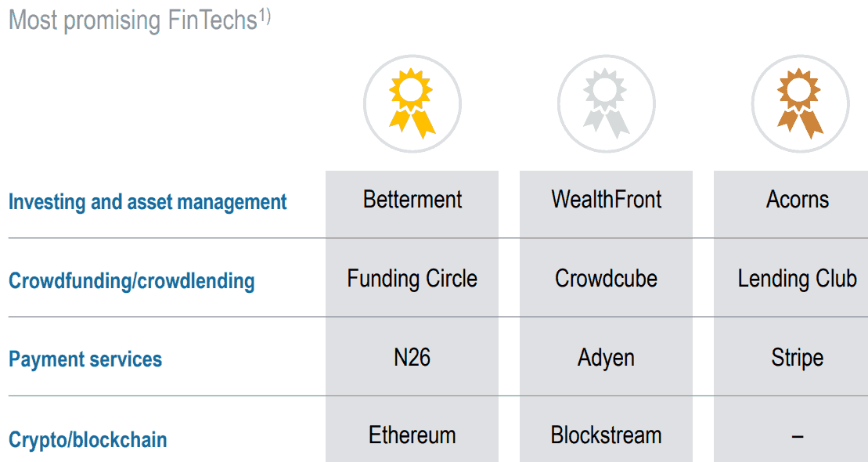
Task: Click the Crypto/blockchain row label
Action: 88,440
